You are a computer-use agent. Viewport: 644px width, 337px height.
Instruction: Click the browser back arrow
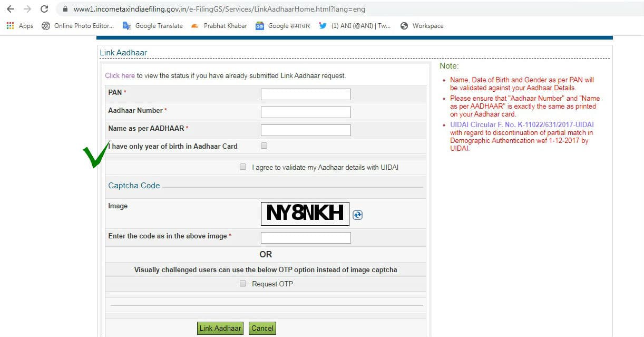tap(11, 9)
